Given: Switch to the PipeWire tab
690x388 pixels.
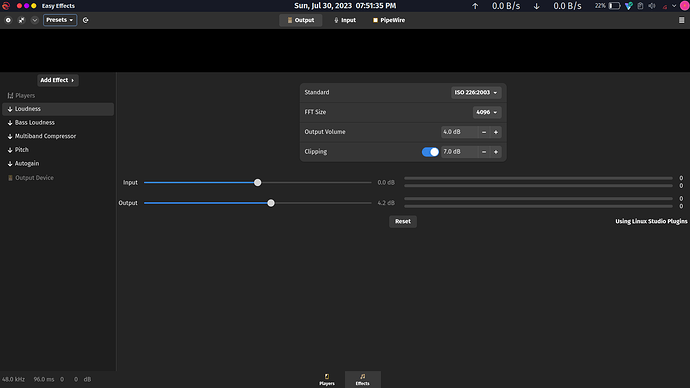Looking at the screenshot, I should (389, 20).
